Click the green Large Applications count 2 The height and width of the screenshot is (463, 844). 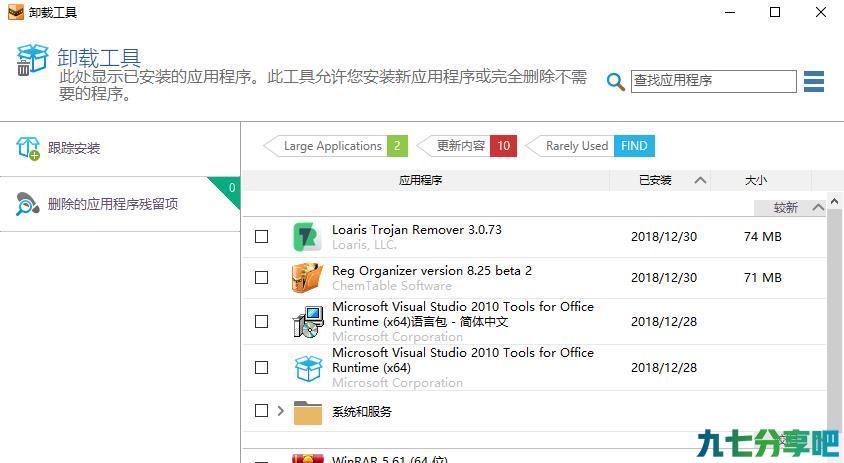tap(397, 146)
